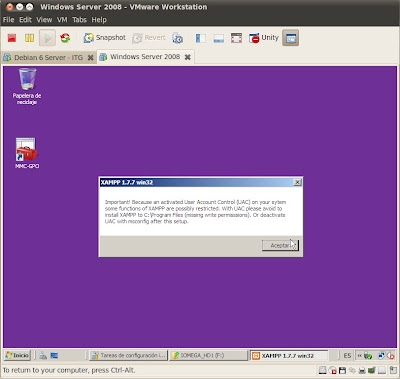Click the red power off VM button
This screenshot has width=400, height=379.
click(12, 38)
